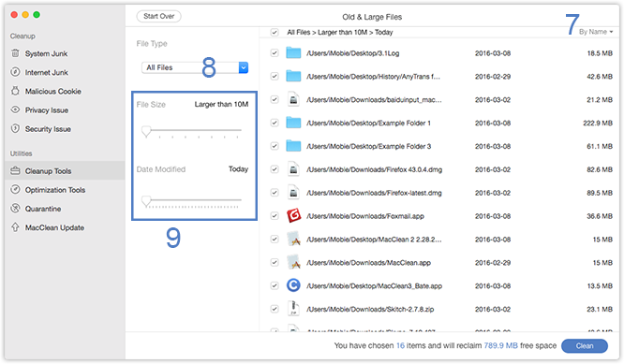
Task: Click the disk image icon for baiduinput_mac
Action: (x=293, y=99)
